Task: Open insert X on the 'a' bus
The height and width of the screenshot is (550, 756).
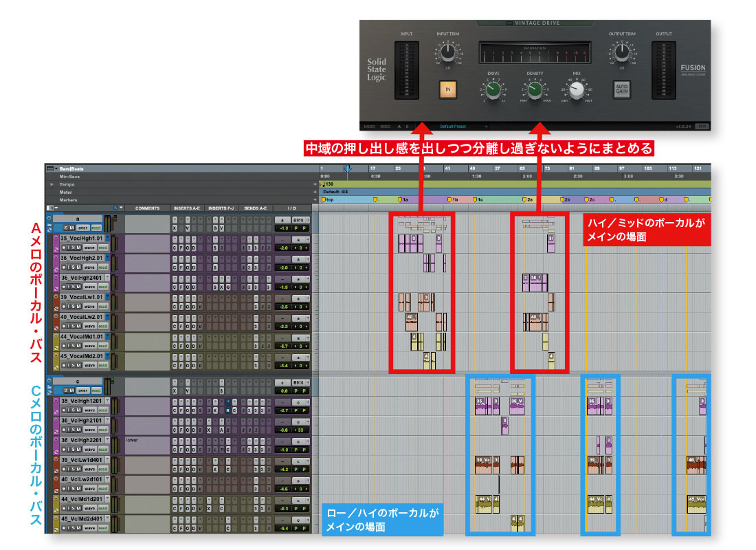Action: [x=175, y=228]
